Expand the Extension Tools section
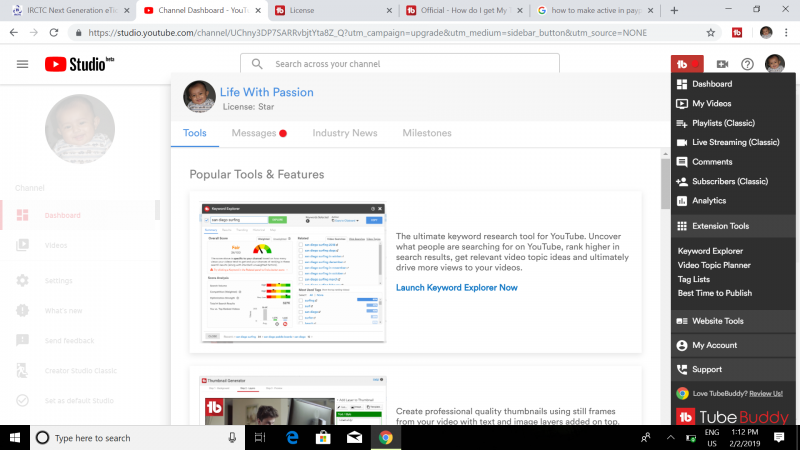This screenshot has width=800, height=450. (x=720, y=226)
